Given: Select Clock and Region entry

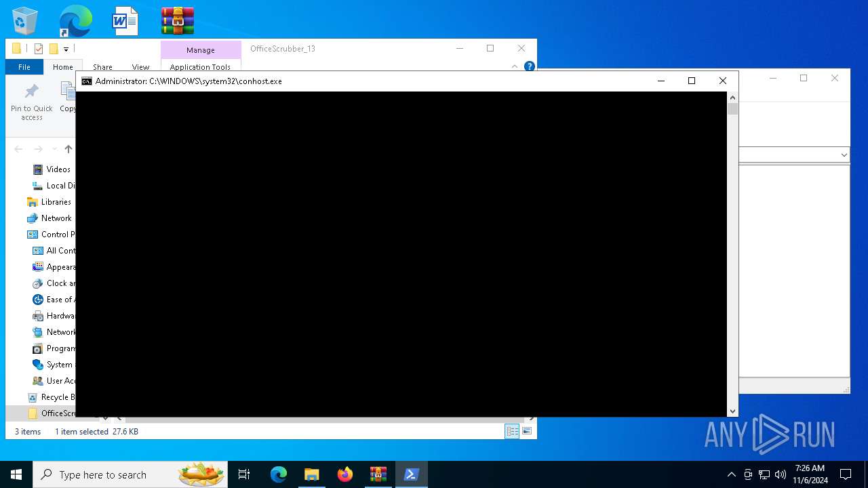Looking at the screenshot, I should (x=54, y=283).
